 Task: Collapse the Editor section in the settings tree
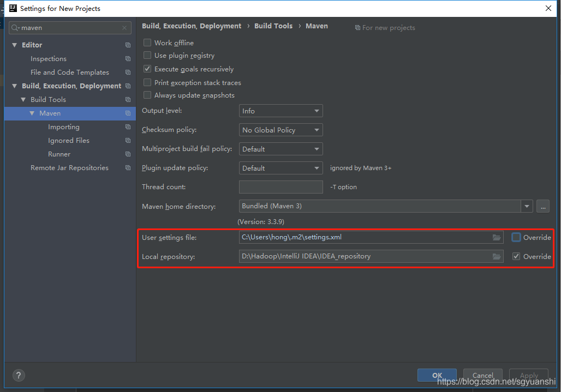click(x=14, y=45)
